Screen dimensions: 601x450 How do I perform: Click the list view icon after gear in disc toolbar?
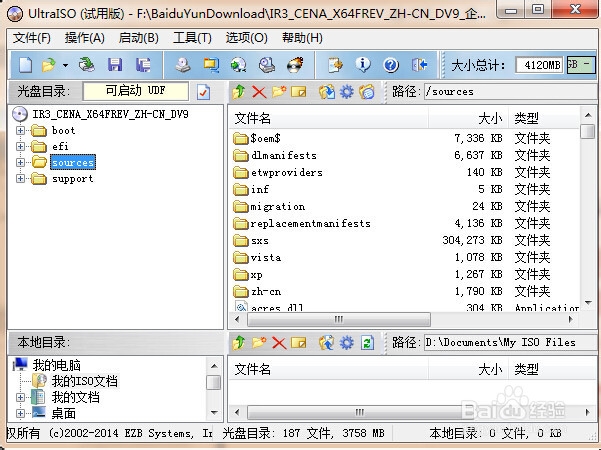[x=367, y=92]
